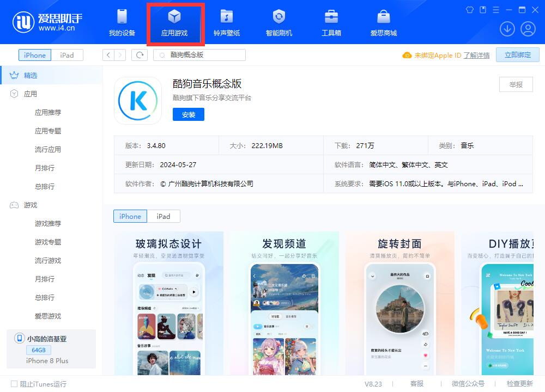The width and height of the screenshot is (545, 392).
Task: Click the skin/theme icon in title bar
Action: [x=470, y=10]
